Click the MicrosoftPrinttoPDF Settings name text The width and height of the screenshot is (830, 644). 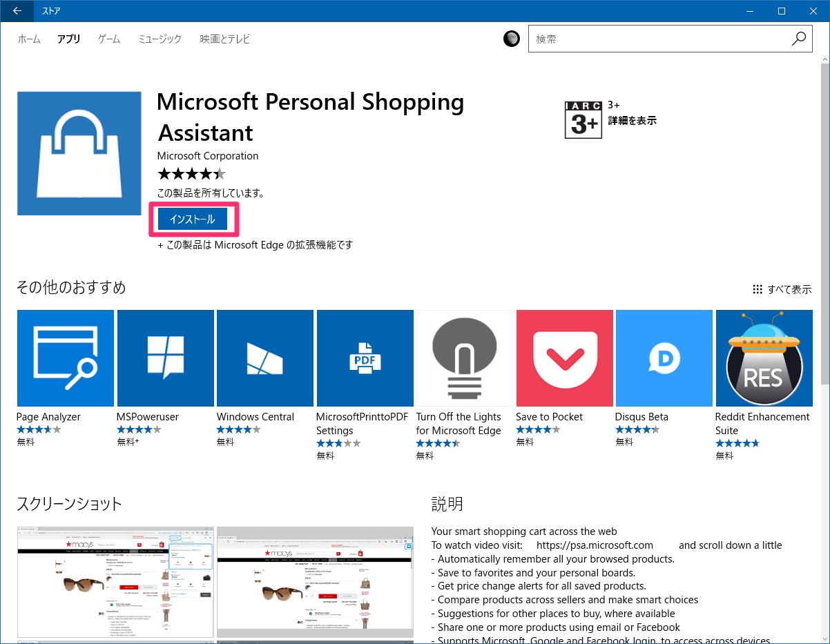362,424
